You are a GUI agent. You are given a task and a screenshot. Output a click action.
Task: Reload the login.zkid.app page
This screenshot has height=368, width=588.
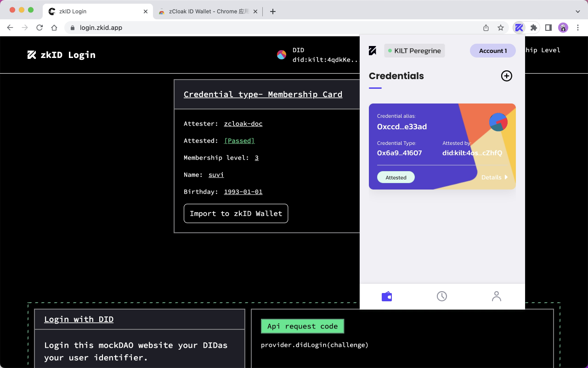click(40, 28)
